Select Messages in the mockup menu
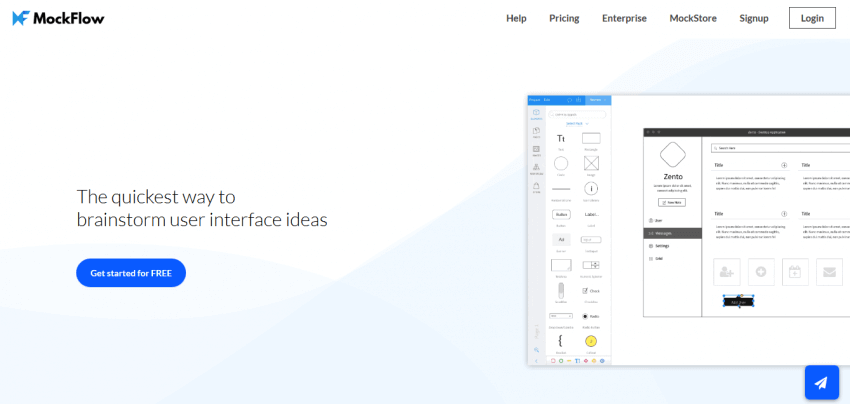 pyautogui.click(x=672, y=233)
